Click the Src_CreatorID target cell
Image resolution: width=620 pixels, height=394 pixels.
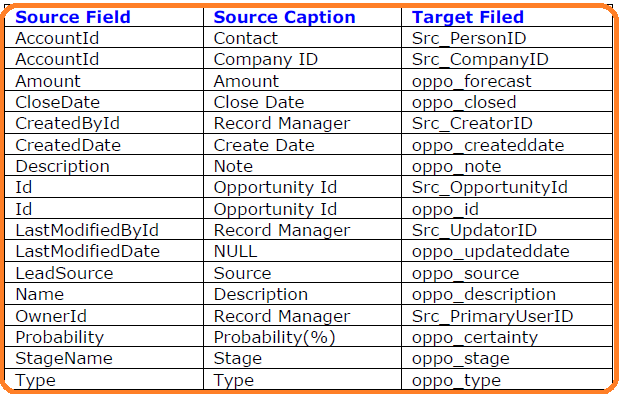(x=507, y=123)
